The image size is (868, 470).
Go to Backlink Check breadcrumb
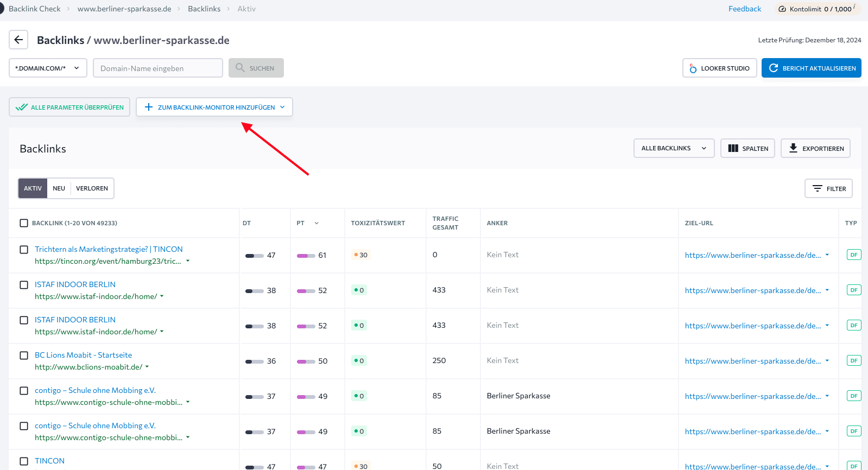tap(35, 9)
